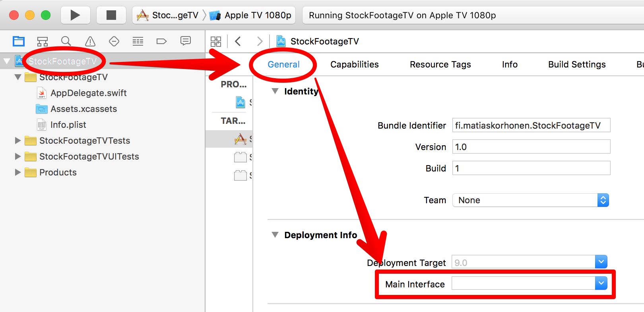The image size is (644, 312).
Task: Expand the StockFootageTVUITests folder
Action: (17, 156)
